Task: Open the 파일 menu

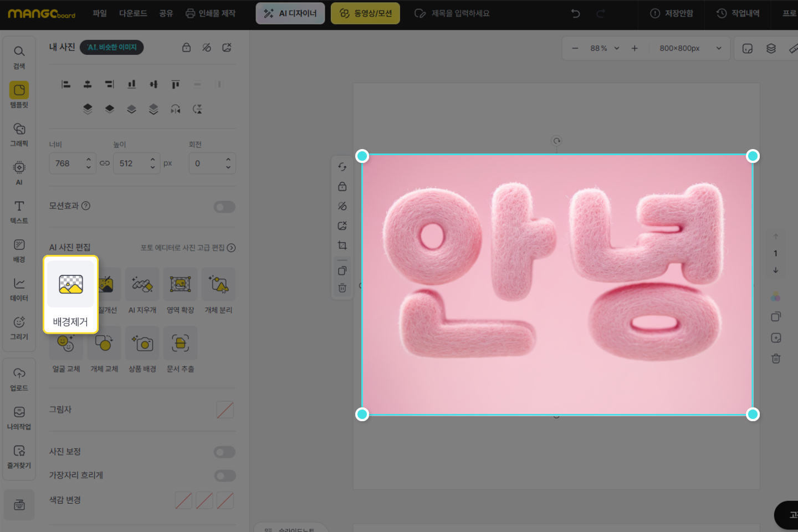Action: 100,13
